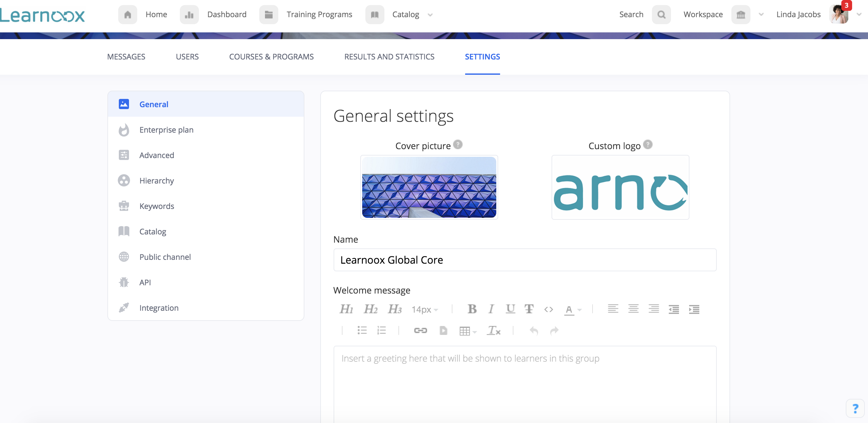Click the clear formatting icon
Viewport: 868px width, 423px height.
[493, 330]
